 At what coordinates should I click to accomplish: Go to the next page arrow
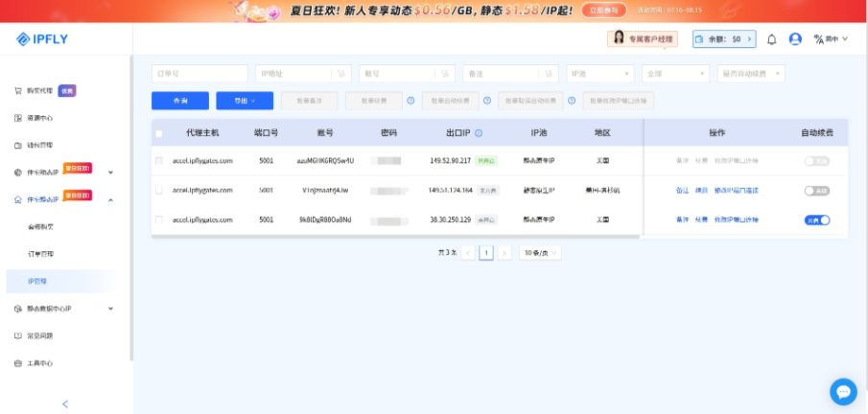tap(504, 253)
